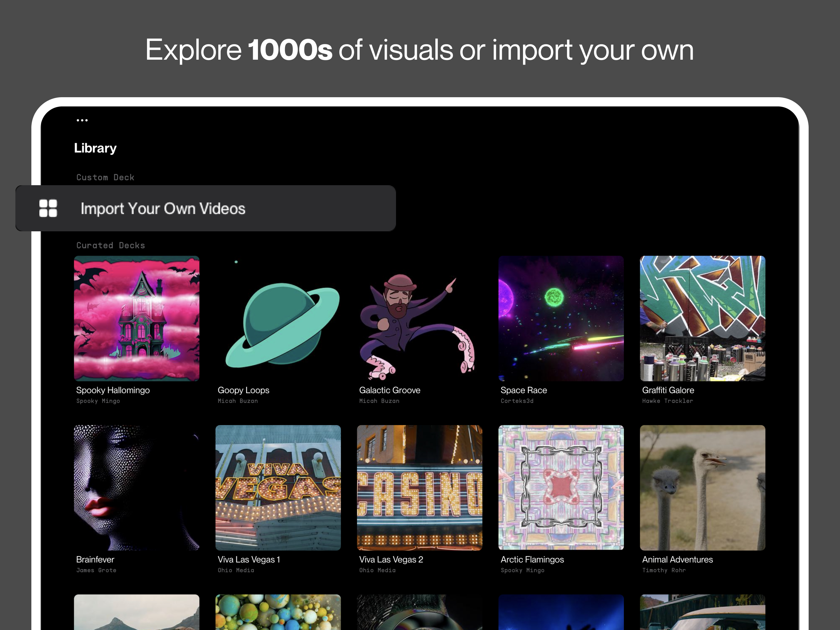Select the Spooky Hallomingo title text
Viewport: 840px width, 630px height.
tap(113, 390)
